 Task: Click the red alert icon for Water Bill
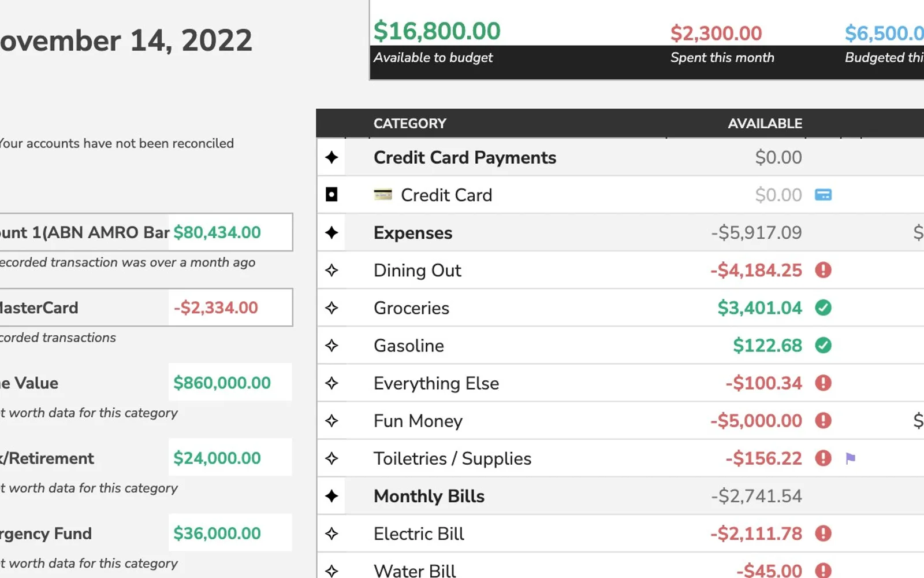pos(823,571)
